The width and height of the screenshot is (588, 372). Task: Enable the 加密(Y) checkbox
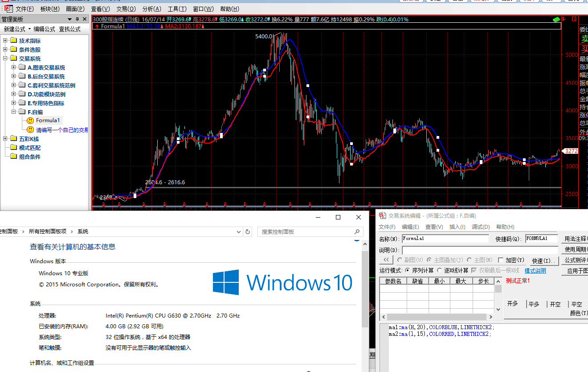tap(501, 260)
